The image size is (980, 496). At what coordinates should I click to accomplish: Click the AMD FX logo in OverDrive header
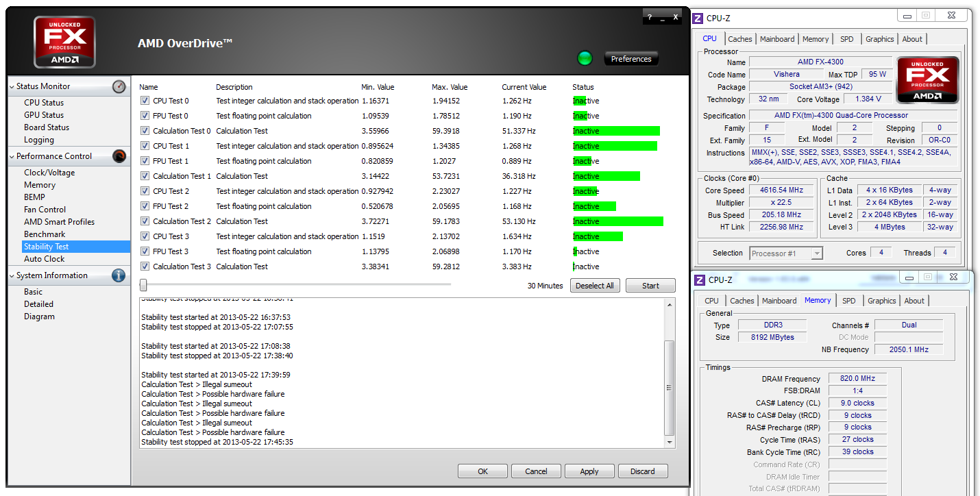[64, 42]
